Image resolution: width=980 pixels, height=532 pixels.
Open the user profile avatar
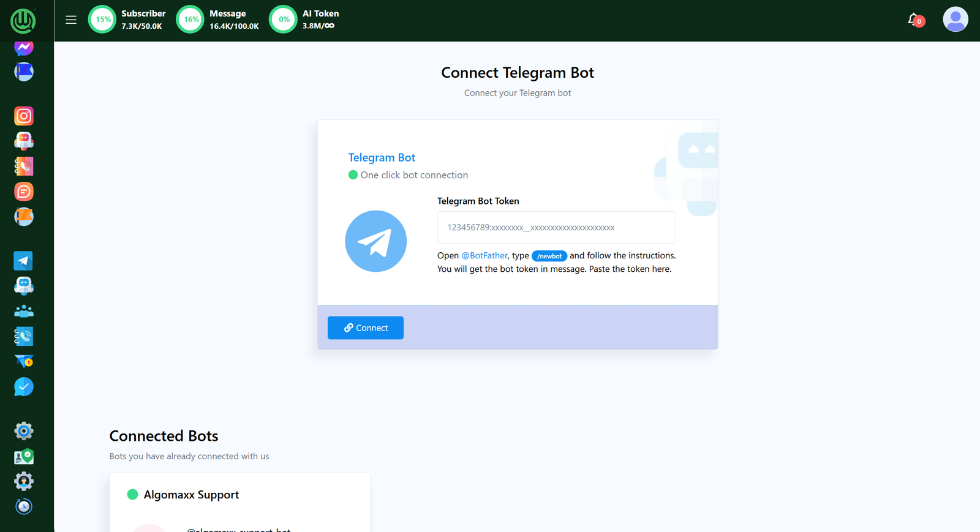pyautogui.click(x=956, y=20)
